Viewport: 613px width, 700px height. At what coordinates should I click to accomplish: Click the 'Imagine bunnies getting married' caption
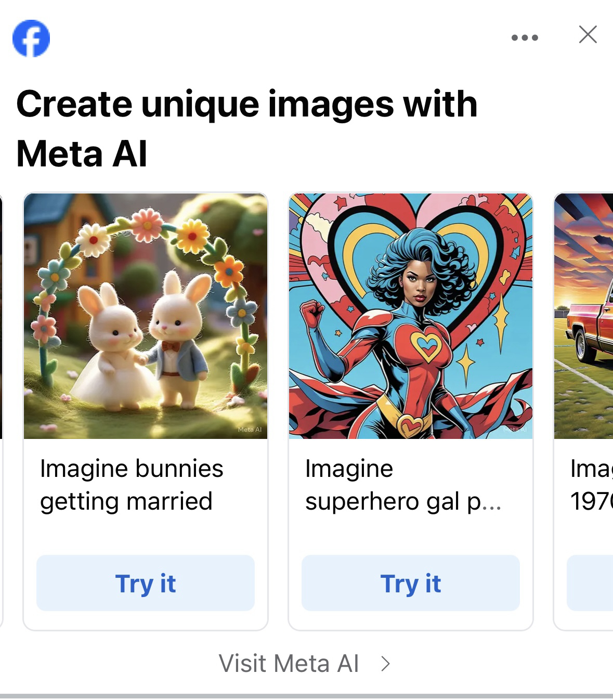[132, 485]
